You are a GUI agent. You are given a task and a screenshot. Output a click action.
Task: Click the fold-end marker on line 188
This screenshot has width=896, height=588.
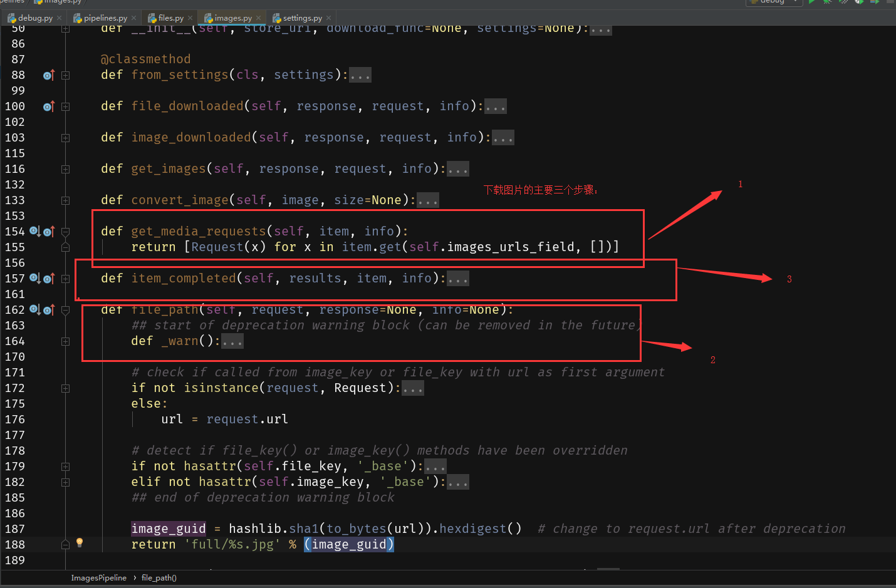65,545
